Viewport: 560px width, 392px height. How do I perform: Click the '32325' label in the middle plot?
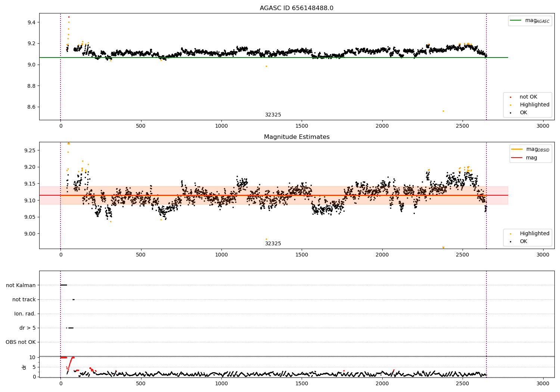[273, 244]
